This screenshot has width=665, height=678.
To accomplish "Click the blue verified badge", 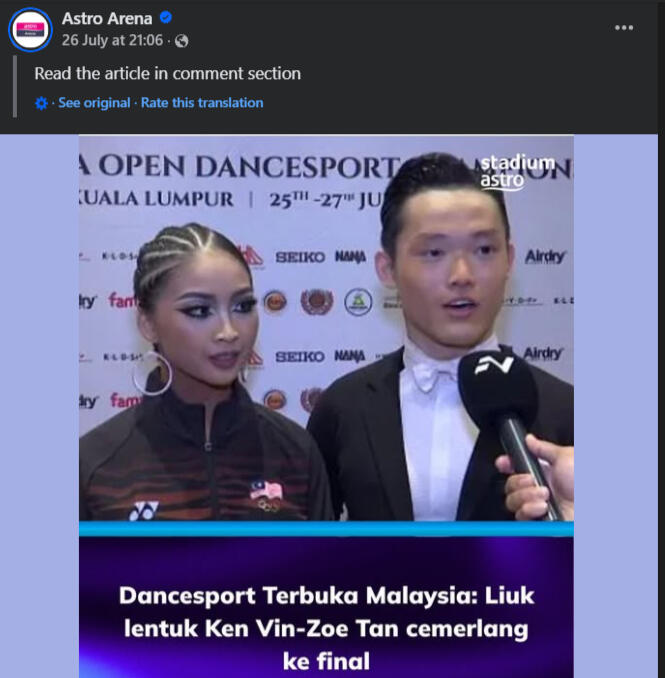I will [166, 18].
